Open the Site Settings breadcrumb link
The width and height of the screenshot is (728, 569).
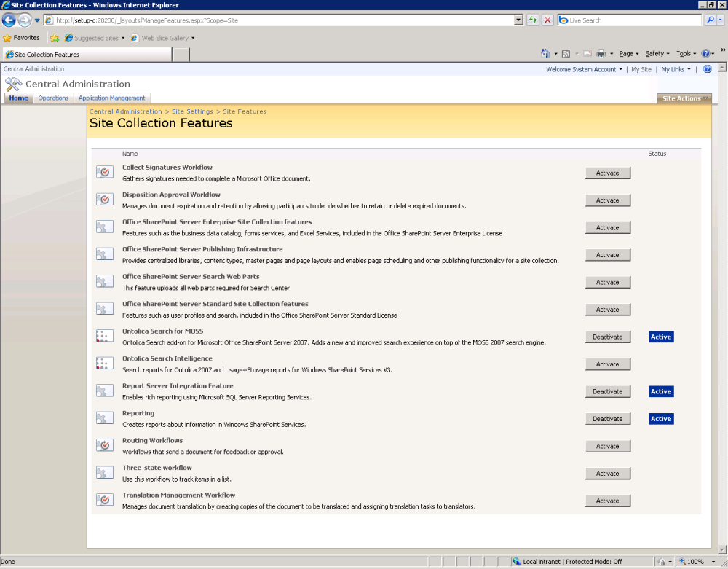point(192,111)
